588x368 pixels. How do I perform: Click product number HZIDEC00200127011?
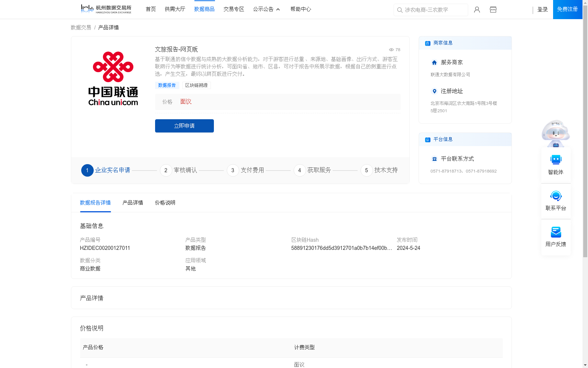pos(105,248)
